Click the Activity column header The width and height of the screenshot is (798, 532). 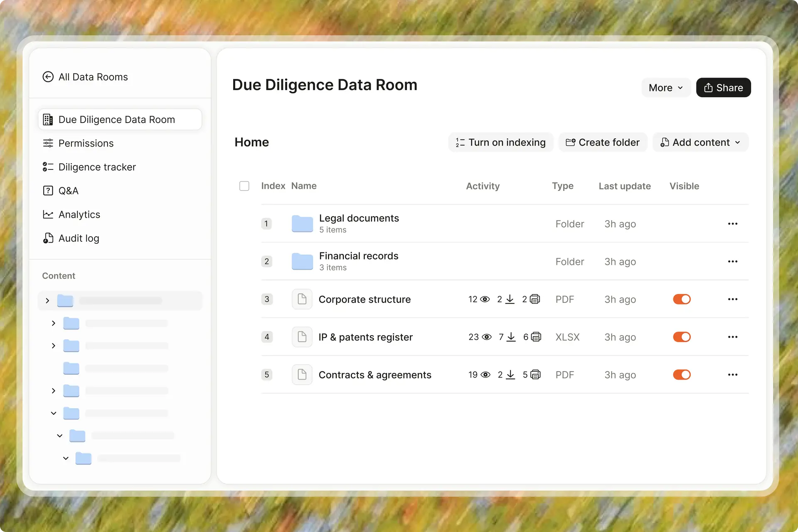[x=483, y=186]
